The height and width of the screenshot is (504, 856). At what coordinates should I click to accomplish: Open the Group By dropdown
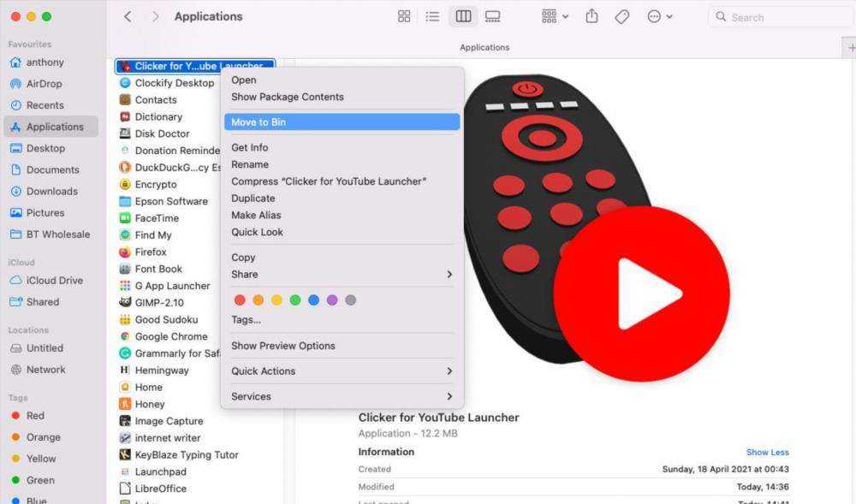[556, 16]
